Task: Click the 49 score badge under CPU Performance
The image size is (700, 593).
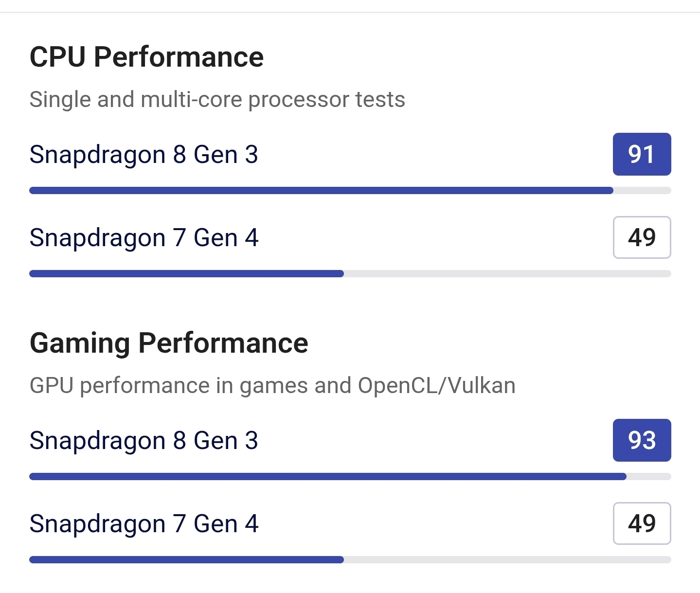Action: pos(642,237)
